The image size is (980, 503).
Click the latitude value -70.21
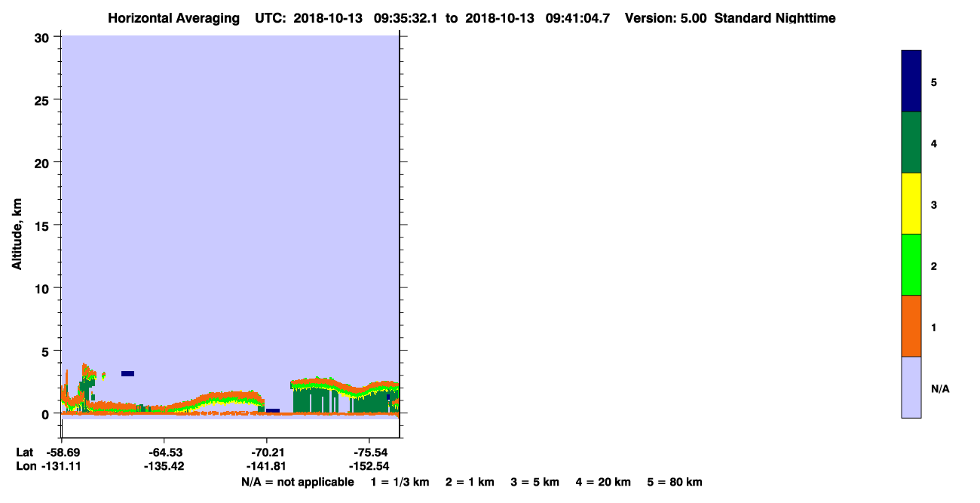pos(267,452)
